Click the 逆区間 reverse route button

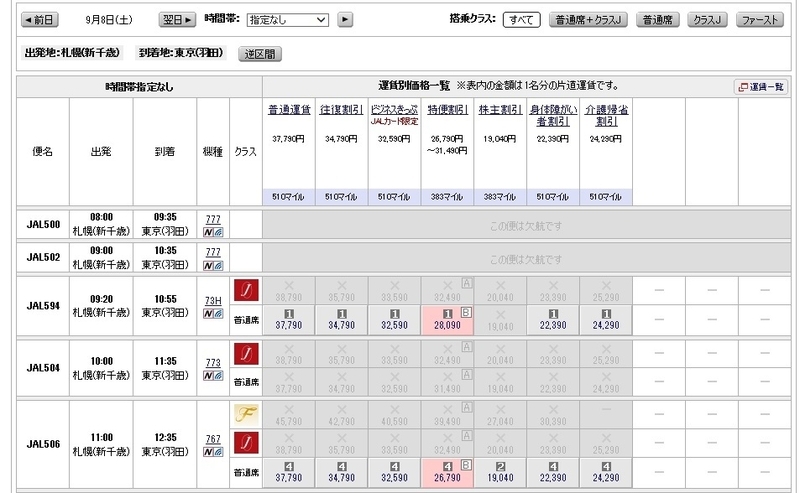tap(260, 54)
